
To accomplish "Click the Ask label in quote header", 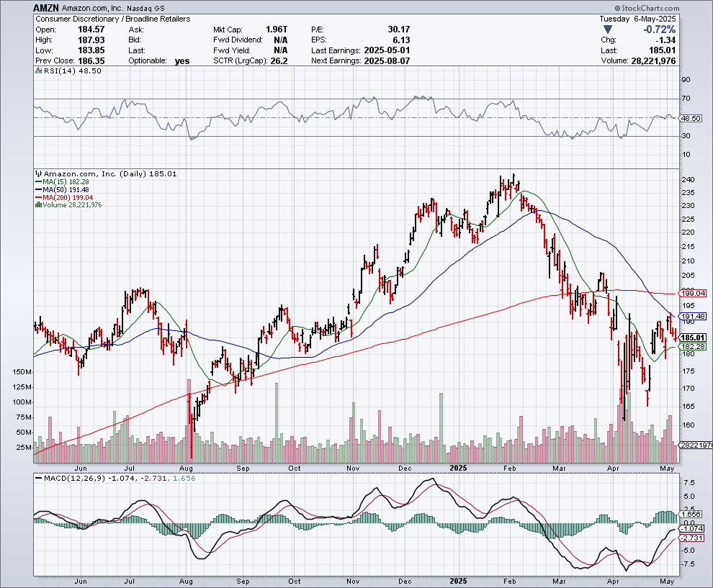I will (136, 30).
